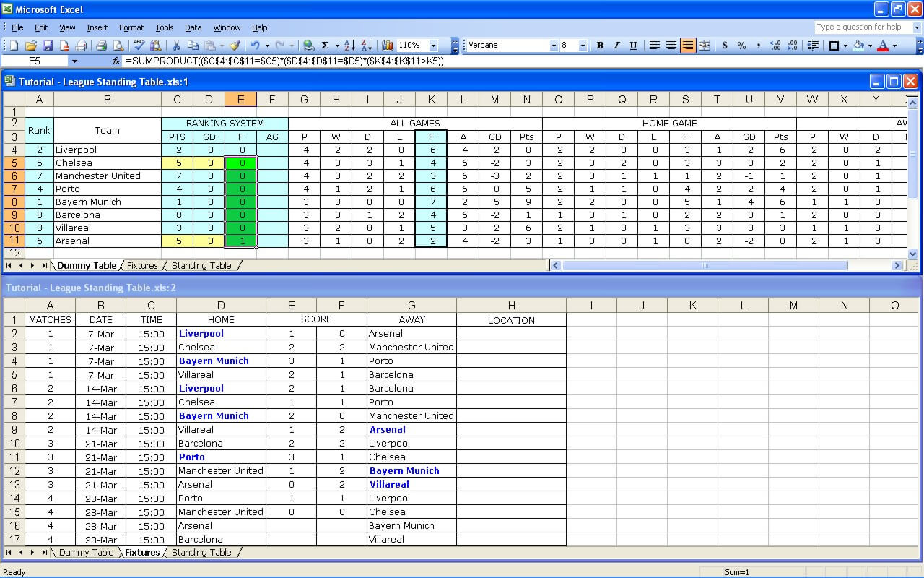Apply Comma style formatting
924x578 pixels.
[x=758, y=46]
